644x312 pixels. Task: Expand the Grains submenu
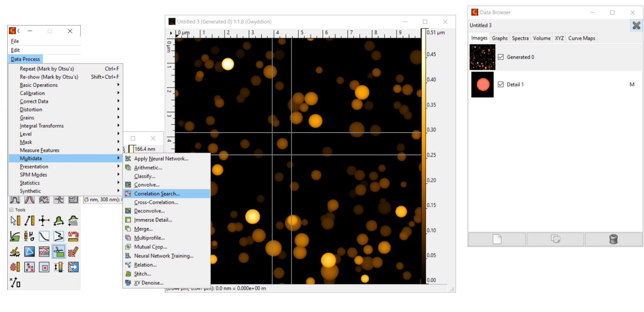[27, 117]
